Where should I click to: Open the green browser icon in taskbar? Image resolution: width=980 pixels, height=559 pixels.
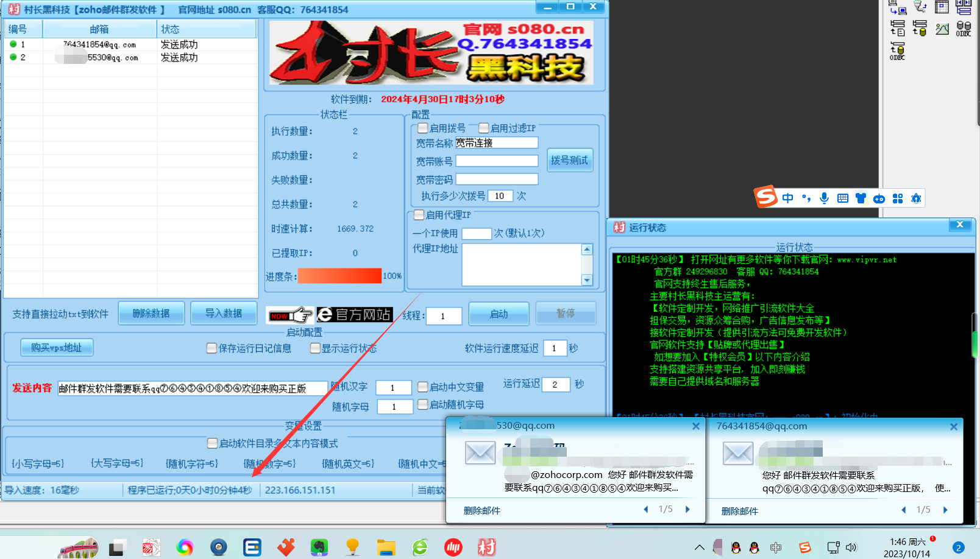click(x=419, y=547)
